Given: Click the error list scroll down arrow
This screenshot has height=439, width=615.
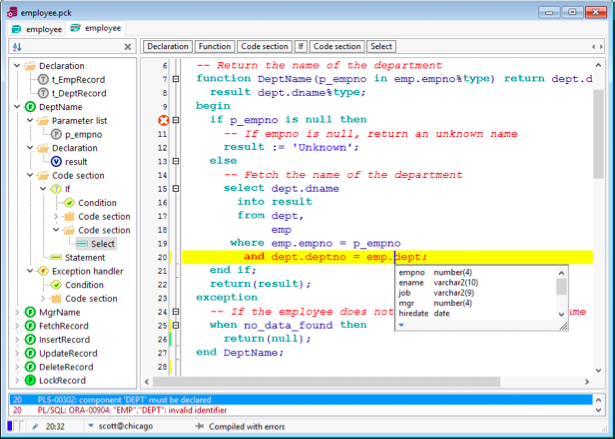Looking at the screenshot, I should (599, 410).
